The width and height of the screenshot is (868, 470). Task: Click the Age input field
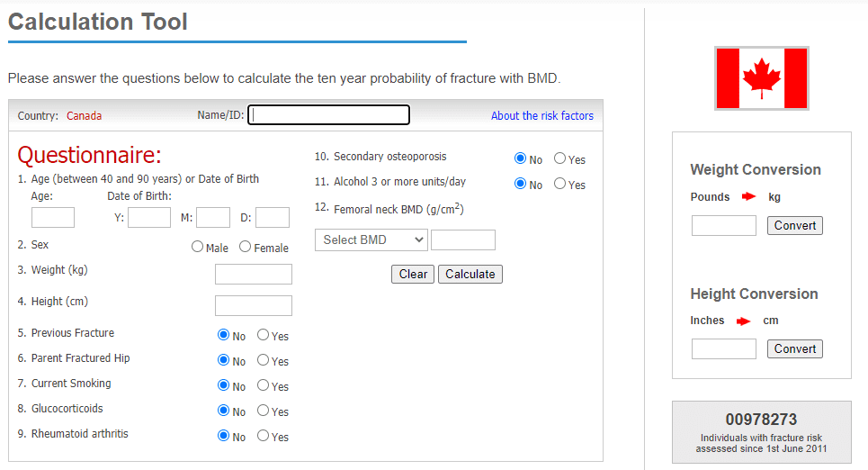(52, 217)
